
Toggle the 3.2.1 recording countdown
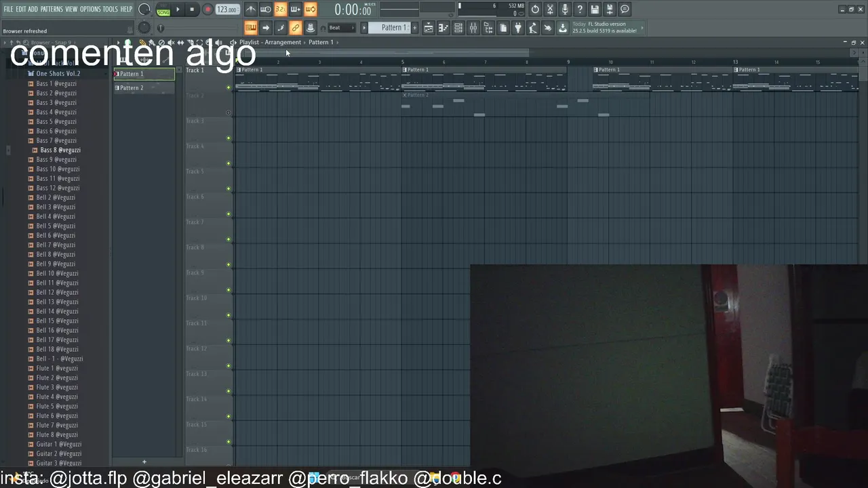(x=280, y=9)
